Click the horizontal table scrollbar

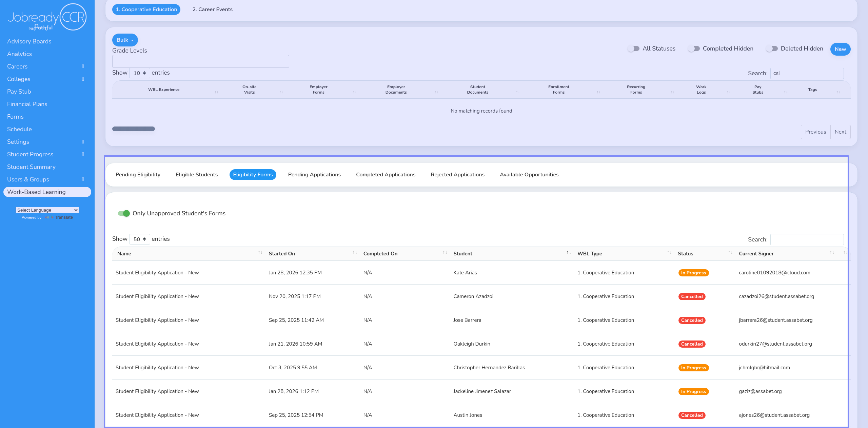pyautogui.click(x=134, y=129)
